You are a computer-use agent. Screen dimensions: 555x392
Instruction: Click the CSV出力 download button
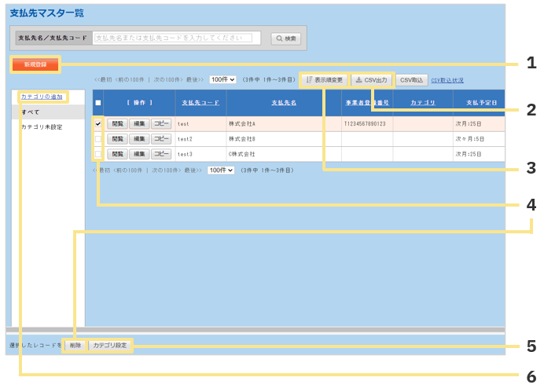pyautogui.click(x=371, y=80)
